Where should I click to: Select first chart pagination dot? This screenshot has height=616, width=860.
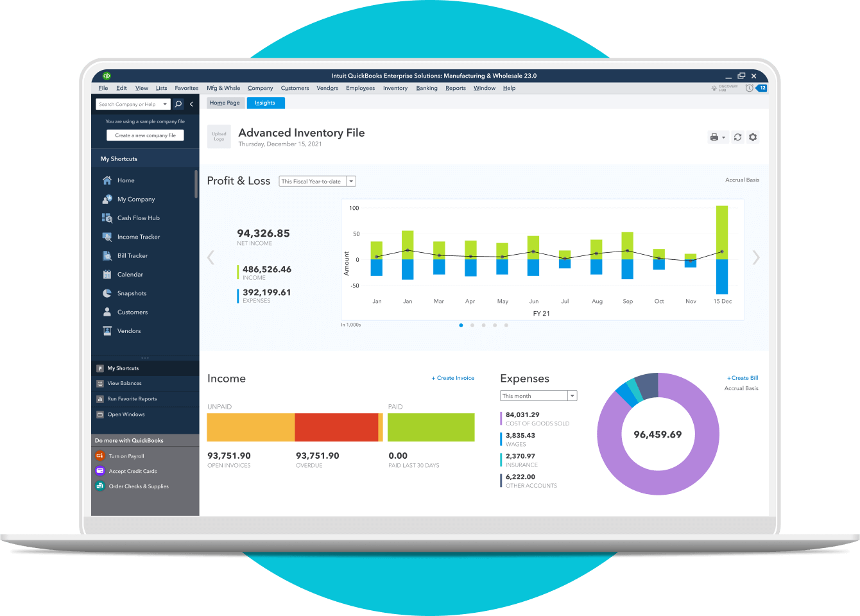click(x=461, y=325)
